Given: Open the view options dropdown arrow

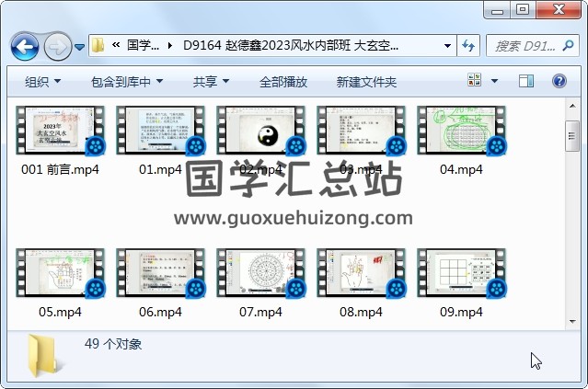Looking at the screenshot, I should [x=495, y=81].
